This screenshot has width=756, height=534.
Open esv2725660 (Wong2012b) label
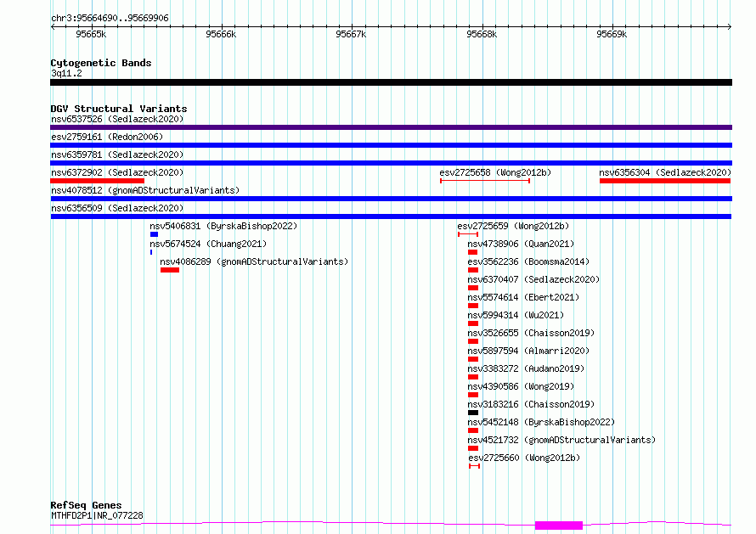tap(524, 458)
